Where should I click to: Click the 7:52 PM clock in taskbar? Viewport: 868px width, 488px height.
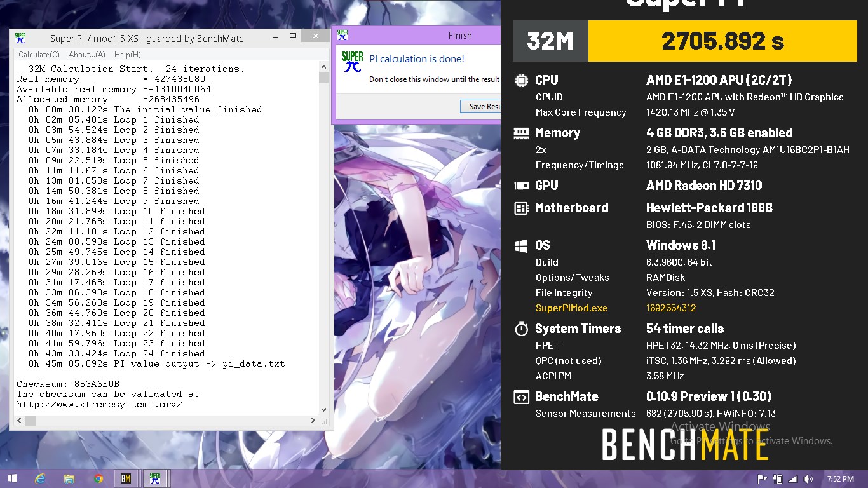coord(841,479)
